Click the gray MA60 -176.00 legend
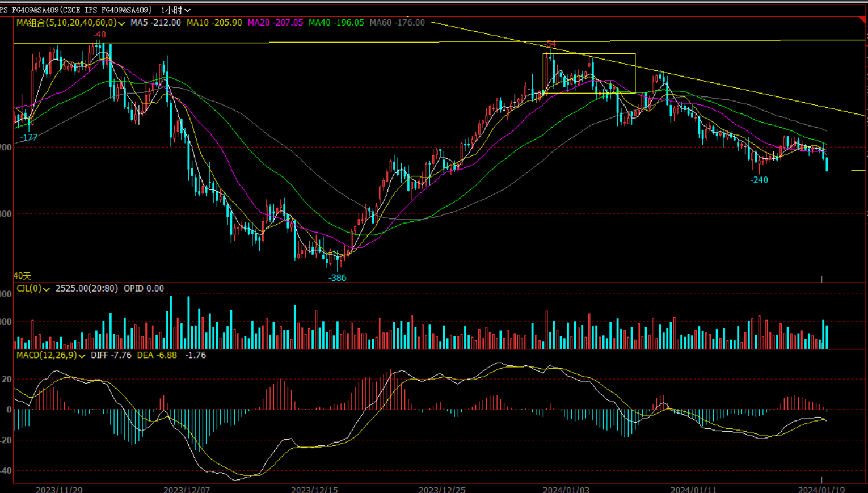Image resolution: width=868 pixels, height=493 pixels. pyautogui.click(x=397, y=23)
